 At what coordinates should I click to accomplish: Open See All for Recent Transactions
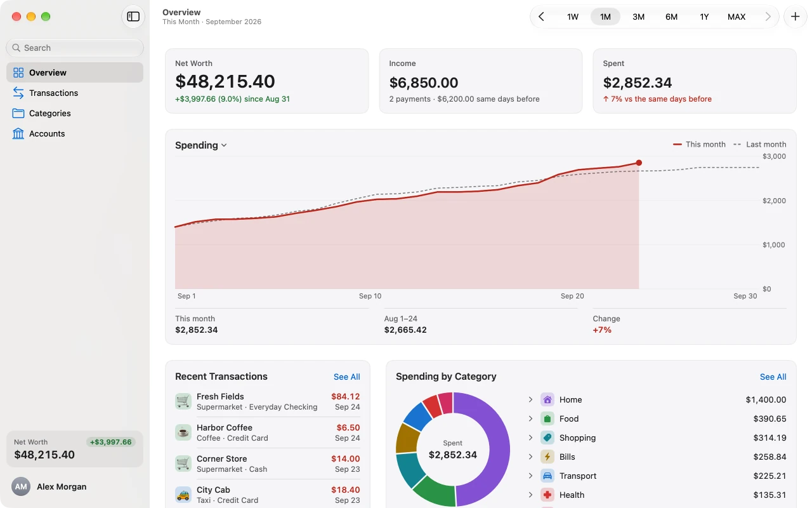[347, 377]
